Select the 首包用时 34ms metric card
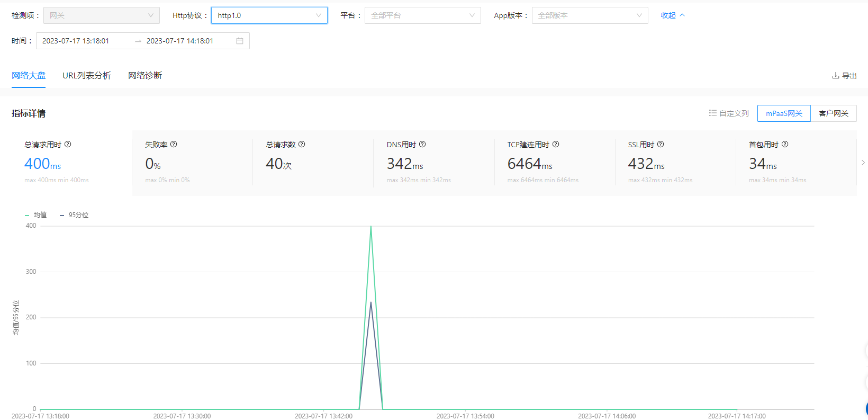868x420 pixels. tap(795, 163)
